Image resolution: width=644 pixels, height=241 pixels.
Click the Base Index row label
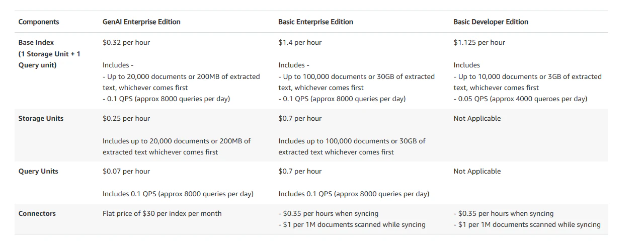(x=36, y=43)
